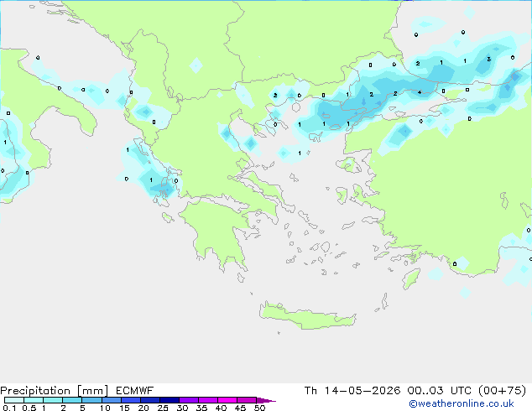The image size is (532, 411).
Task: Click the island of Crete on the map
Action: 307,316
